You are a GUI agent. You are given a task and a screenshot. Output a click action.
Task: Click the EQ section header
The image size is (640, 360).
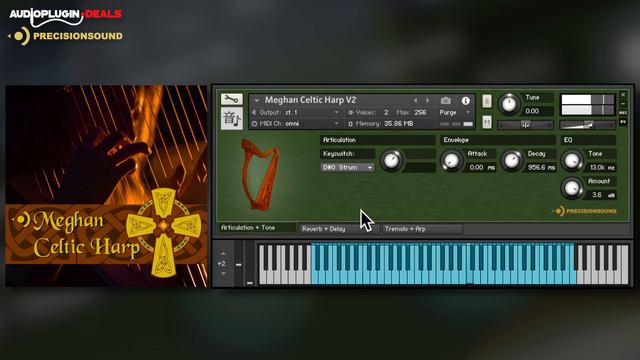point(588,140)
